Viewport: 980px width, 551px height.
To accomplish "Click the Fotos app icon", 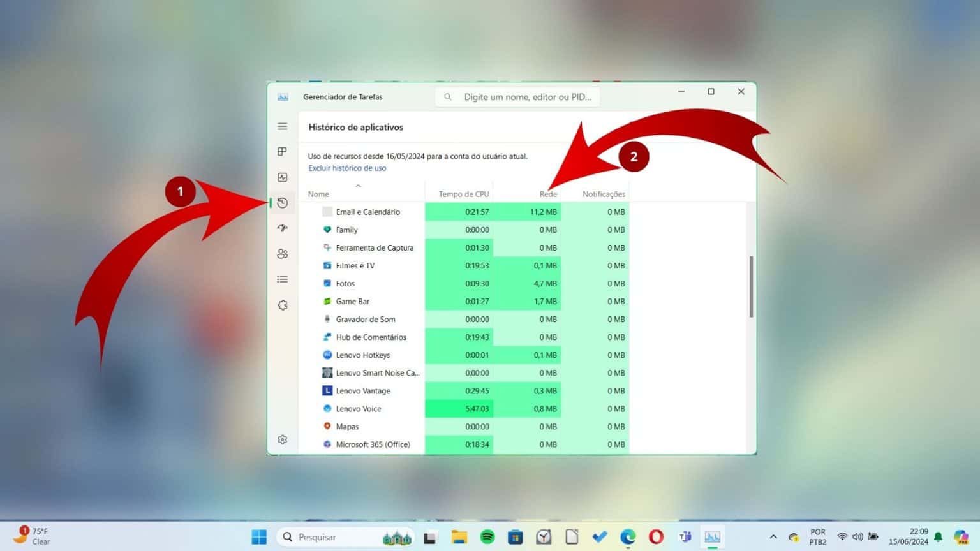I will (327, 283).
